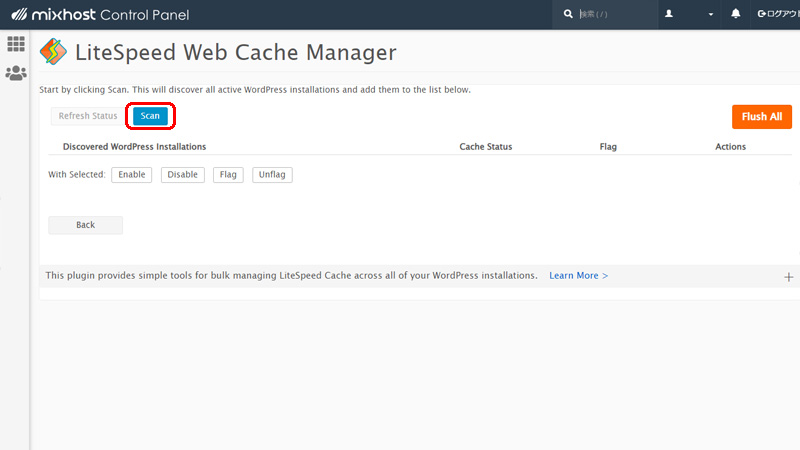Go Back using the Back button
Image resolution: width=800 pixels, height=450 pixels.
point(85,225)
